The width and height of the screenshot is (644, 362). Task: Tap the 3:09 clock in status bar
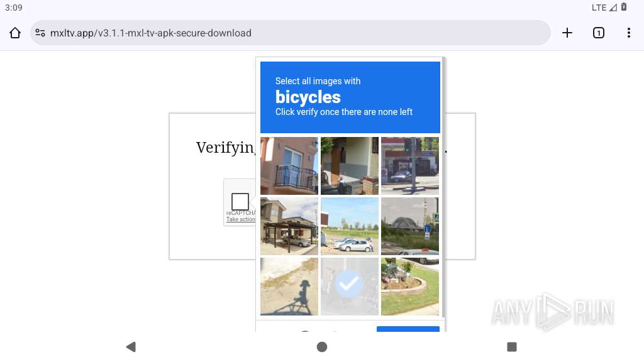point(14,8)
